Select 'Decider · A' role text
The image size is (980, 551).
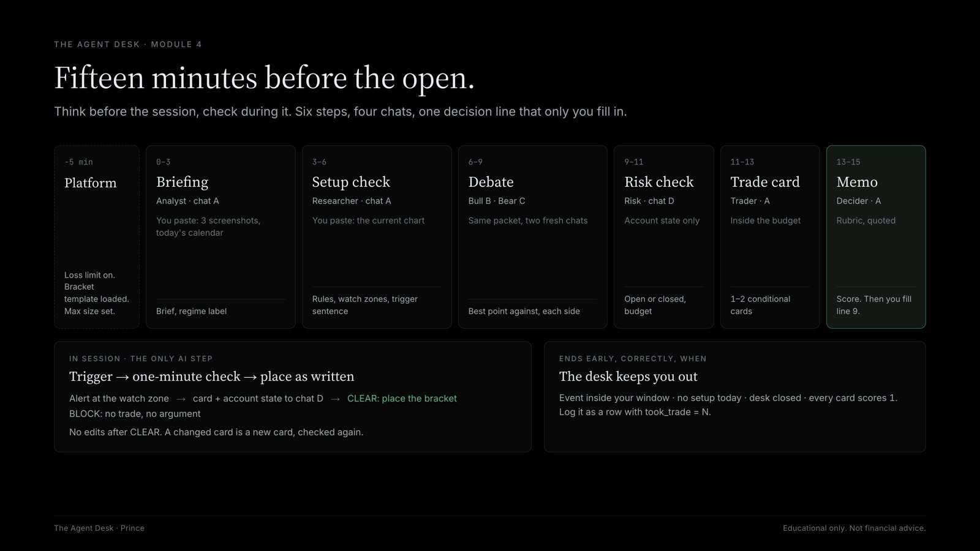pos(859,201)
